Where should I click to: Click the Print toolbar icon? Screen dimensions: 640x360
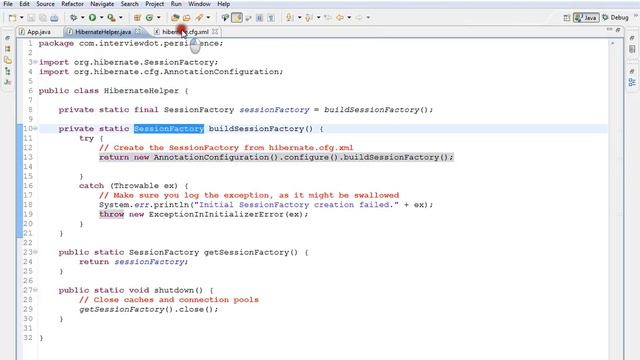[54, 18]
